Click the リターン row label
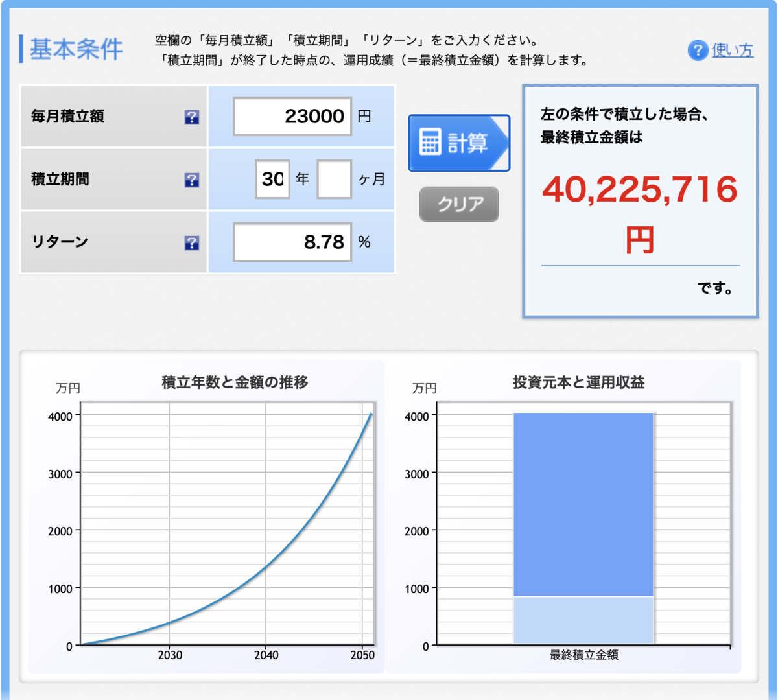This screenshot has height=700, width=778. click(60, 242)
